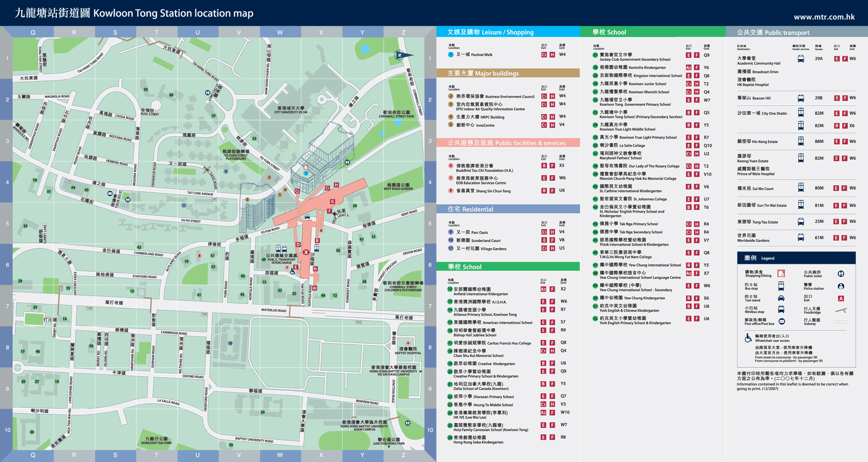Select Exit D marker on the map
The width and height of the screenshot is (868, 462).
298,244
